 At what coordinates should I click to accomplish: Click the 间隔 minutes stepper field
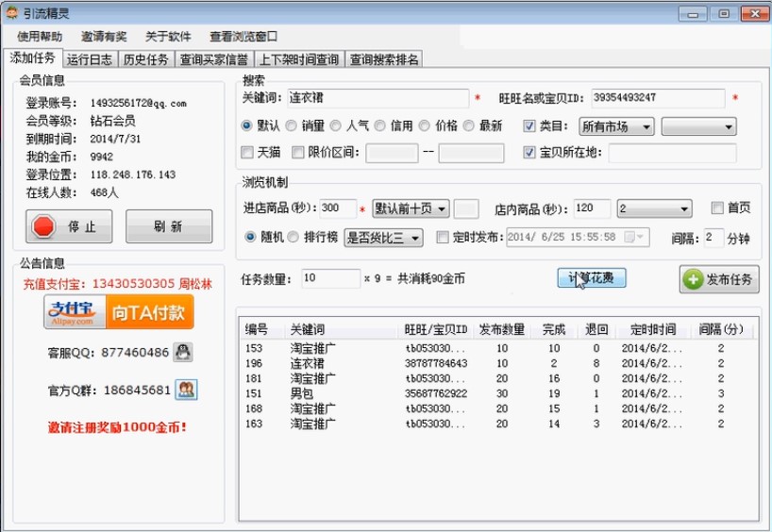pos(713,238)
